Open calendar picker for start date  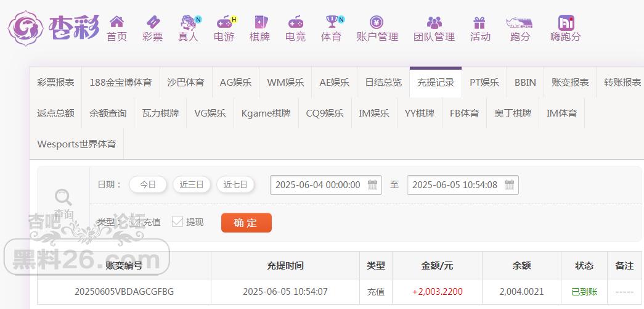[373, 184]
